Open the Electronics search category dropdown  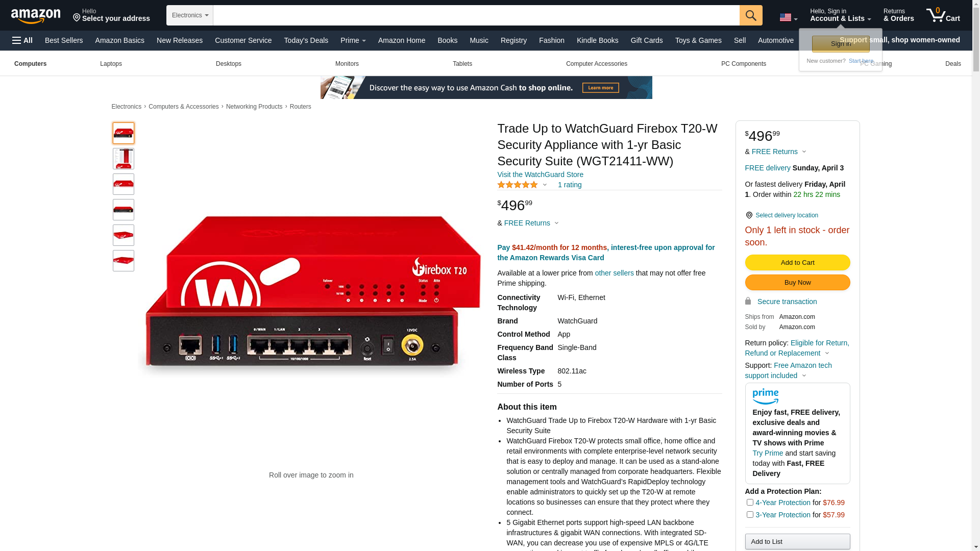[x=190, y=15]
